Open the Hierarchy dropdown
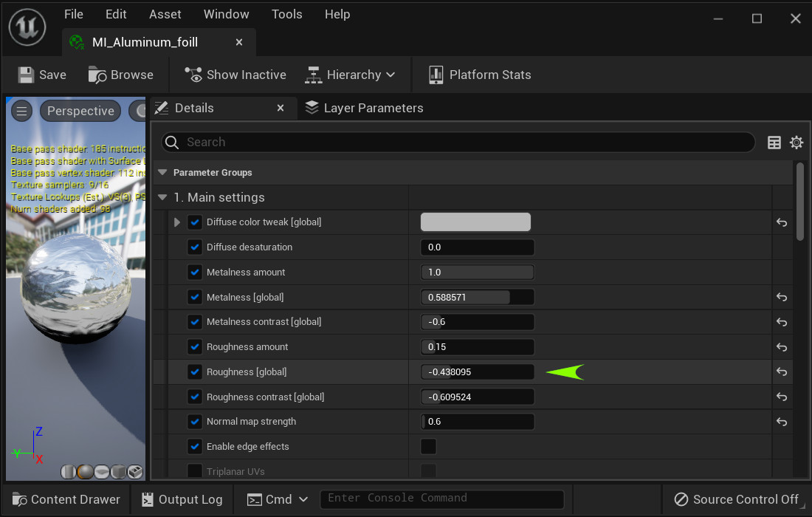The width and height of the screenshot is (812, 517). point(351,75)
